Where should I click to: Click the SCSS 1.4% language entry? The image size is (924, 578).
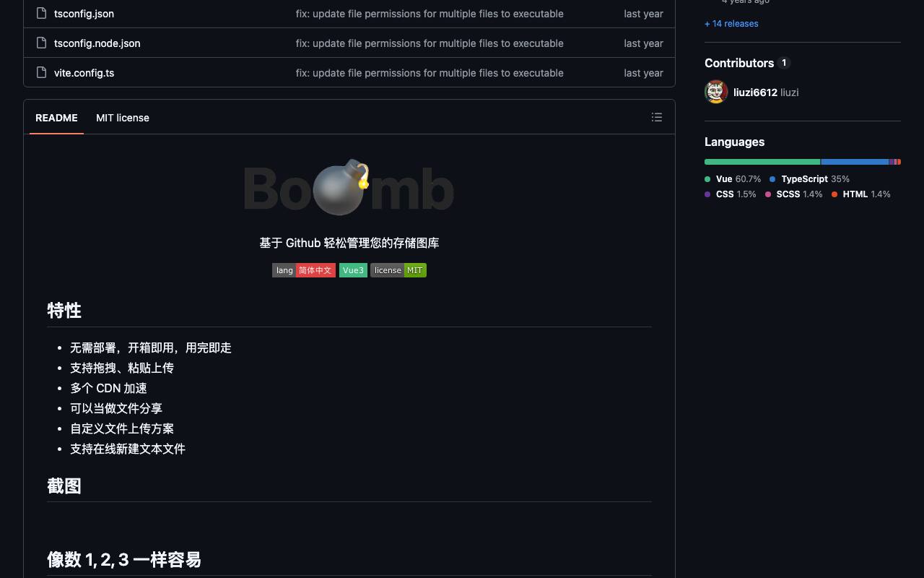point(794,194)
